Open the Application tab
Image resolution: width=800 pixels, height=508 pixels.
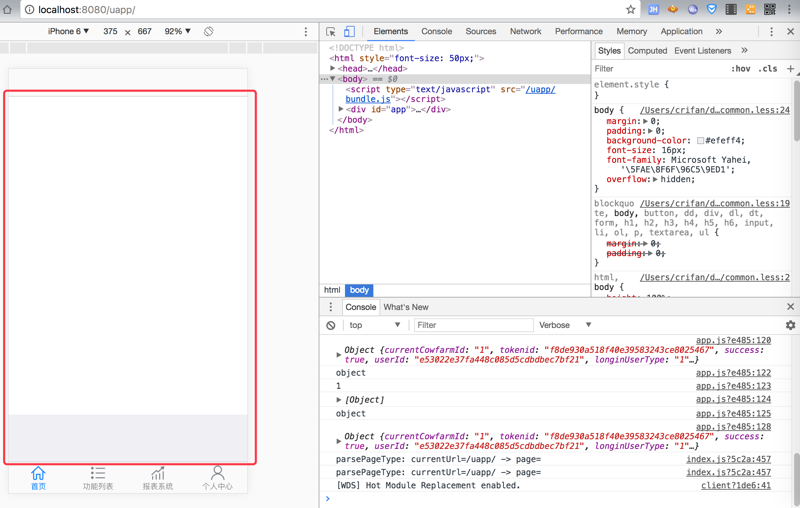682,31
